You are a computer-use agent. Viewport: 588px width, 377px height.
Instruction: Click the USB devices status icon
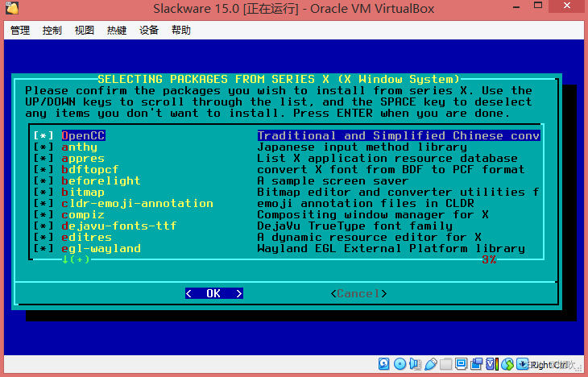(x=431, y=364)
